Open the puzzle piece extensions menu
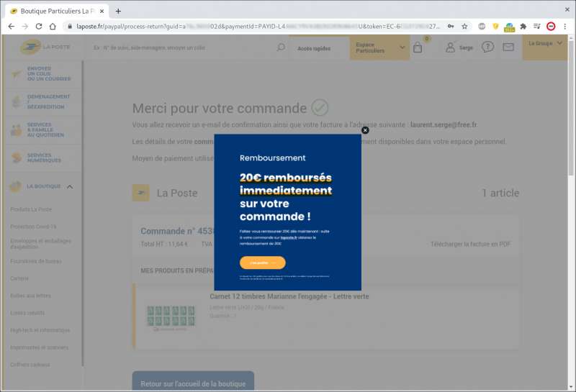Image resolution: width=576 pixels, height=392 pixels. tap(523, 27)
